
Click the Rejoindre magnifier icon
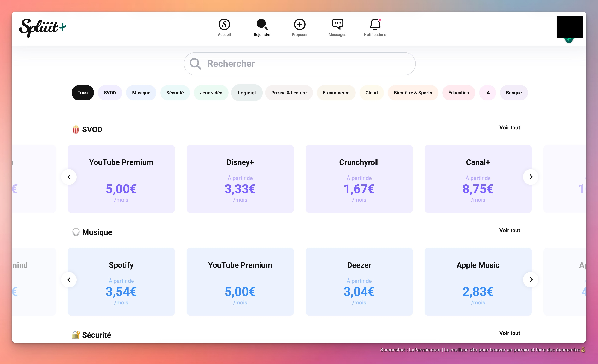[262, 25]
